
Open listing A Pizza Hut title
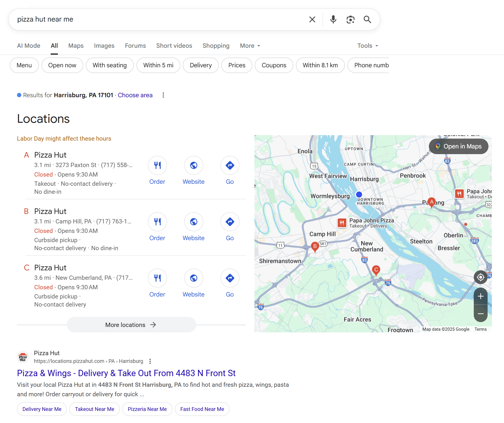(50, 155)
